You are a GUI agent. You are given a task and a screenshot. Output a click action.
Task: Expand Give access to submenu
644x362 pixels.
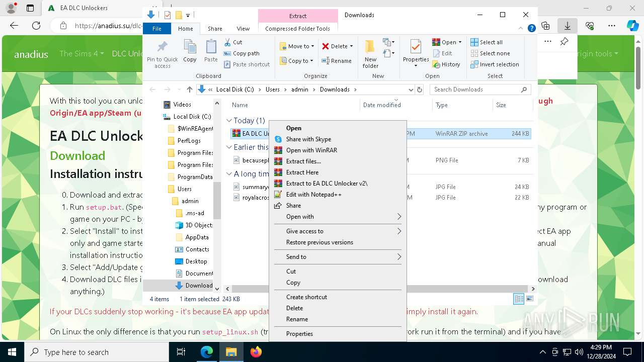(338, 231)
